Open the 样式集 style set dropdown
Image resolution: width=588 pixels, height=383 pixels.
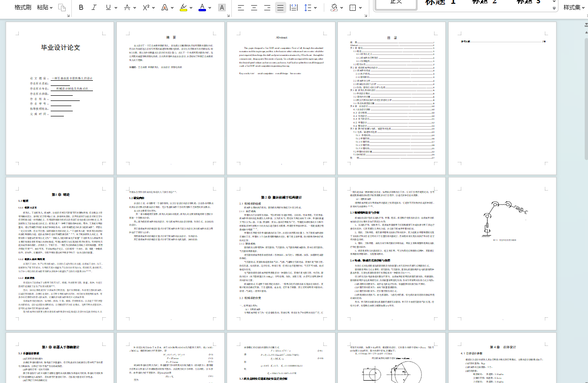coord(575,8)
